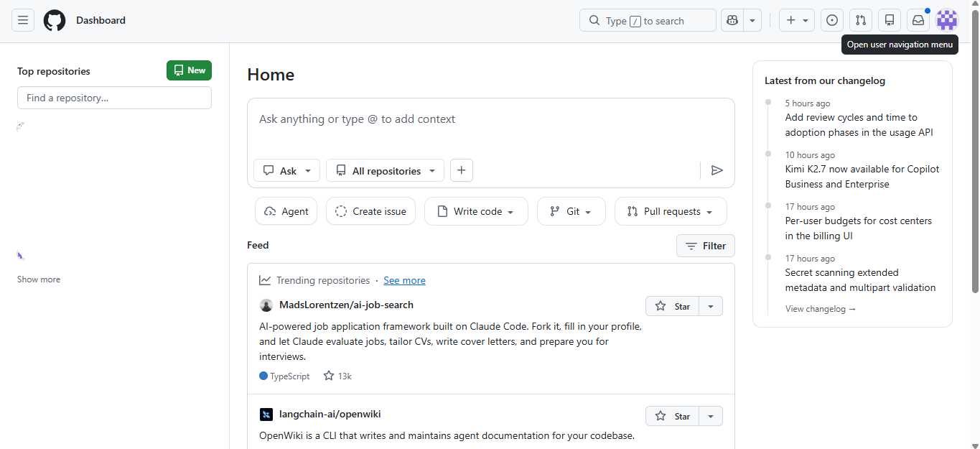This screenshot has width=980, height=449.
Task: Open star list dropdown for ai-job-search
Action: click(711, 306)
